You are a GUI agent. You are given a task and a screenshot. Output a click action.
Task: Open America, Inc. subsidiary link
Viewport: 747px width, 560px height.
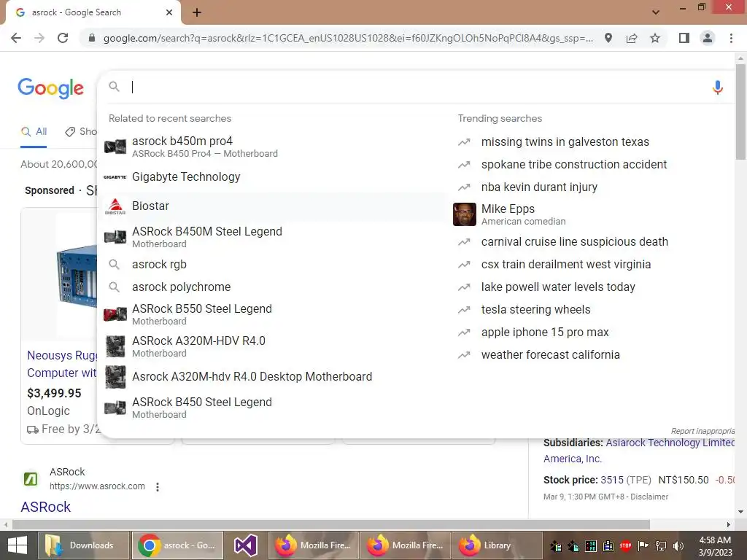[573, 459]
